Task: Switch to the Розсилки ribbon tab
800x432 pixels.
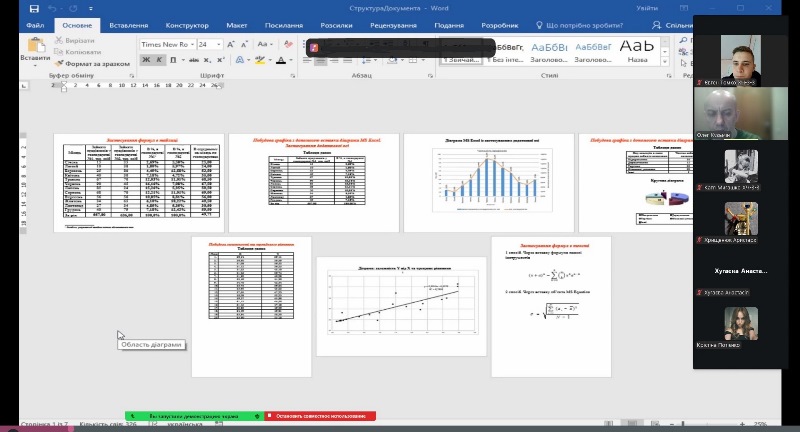Action: tap(336, 25)
